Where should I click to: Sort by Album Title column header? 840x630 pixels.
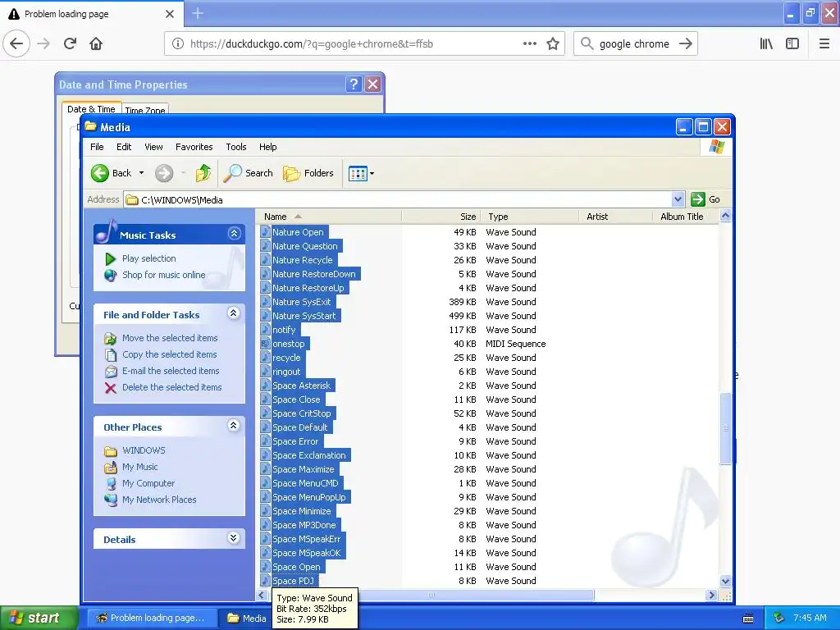click(686, 217)
